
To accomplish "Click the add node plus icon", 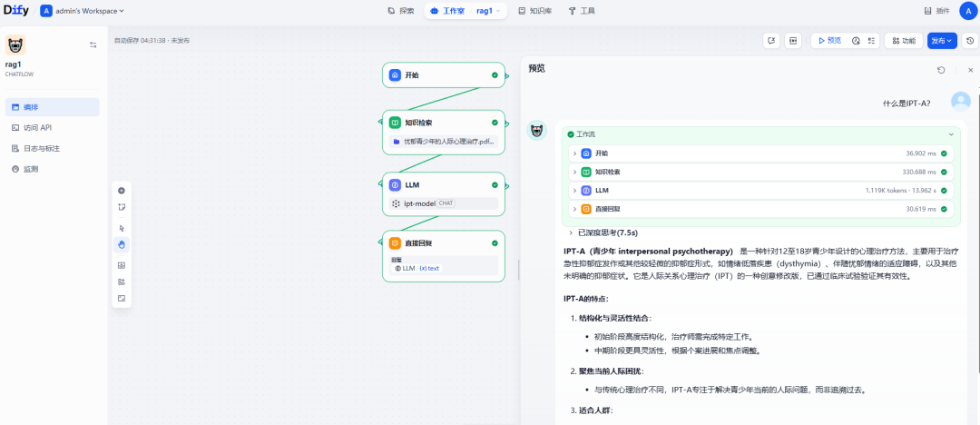I will point(122,191).
